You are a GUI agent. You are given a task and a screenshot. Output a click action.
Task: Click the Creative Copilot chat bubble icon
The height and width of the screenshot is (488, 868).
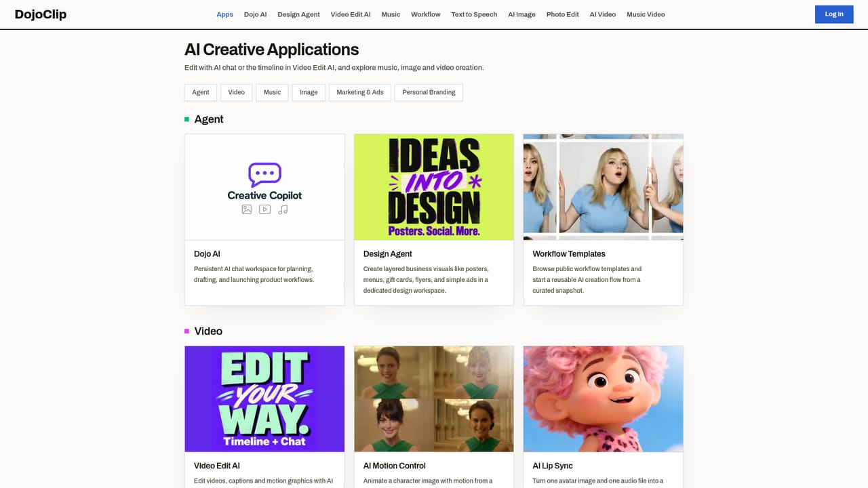(x=264, y=175)
